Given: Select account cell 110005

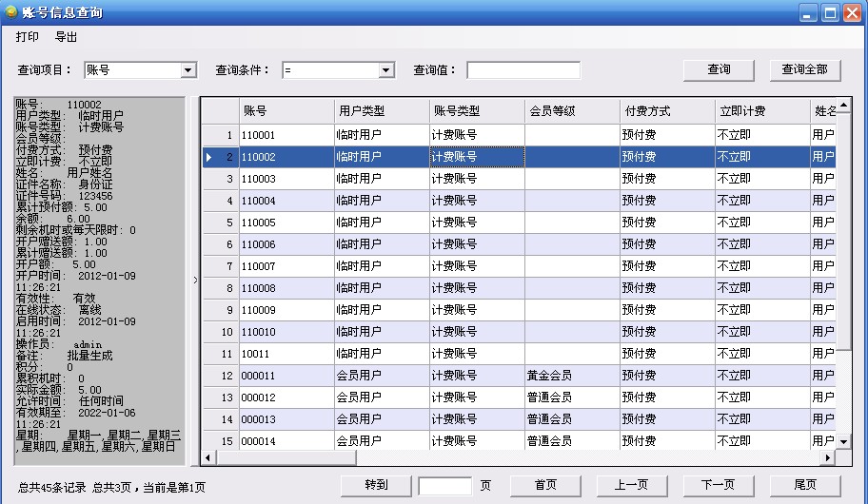Looking at the screenshot, I should 286,223.
